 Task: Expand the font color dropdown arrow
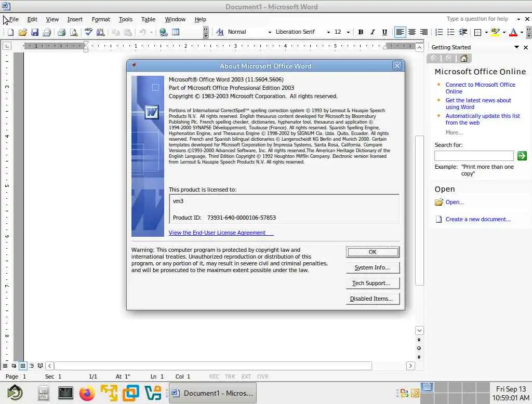point(522,32)
